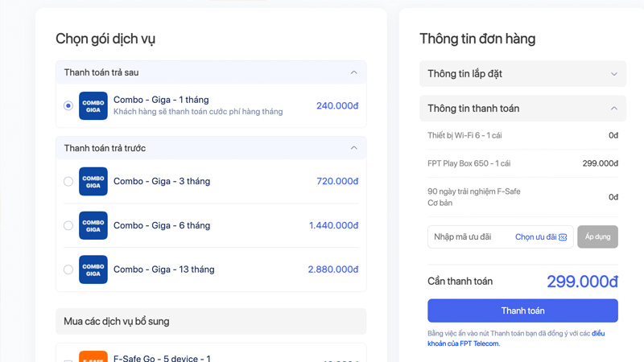Collapse the Thanh toán trả sau section

(x=353, y=72)
